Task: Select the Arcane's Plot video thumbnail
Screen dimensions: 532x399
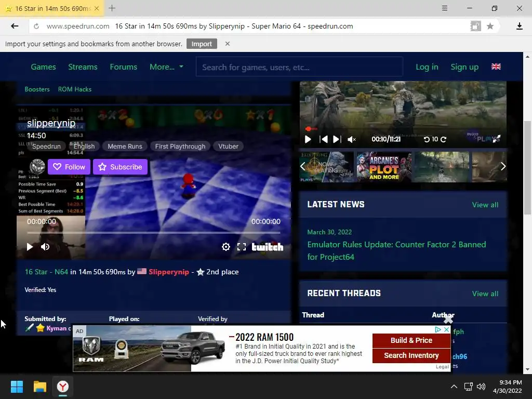Action: pos(384,167)
